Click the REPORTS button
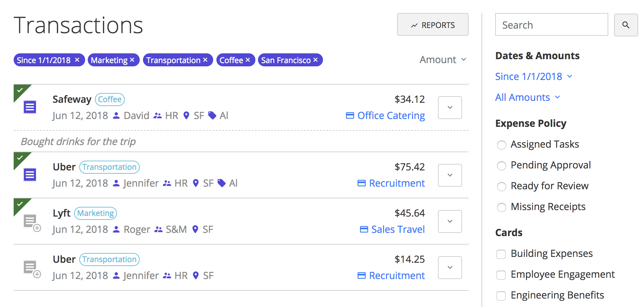644x307 pixels. point(432,25)
